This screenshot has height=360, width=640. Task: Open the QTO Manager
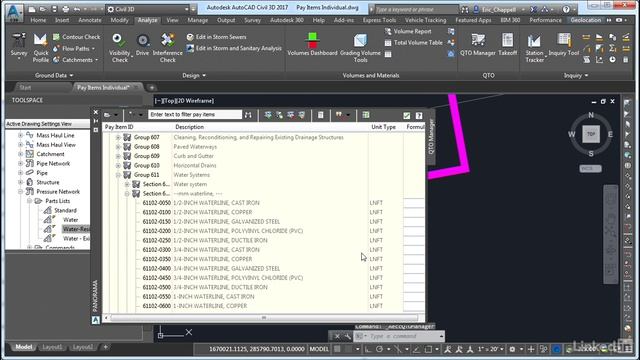click(478, 45)
